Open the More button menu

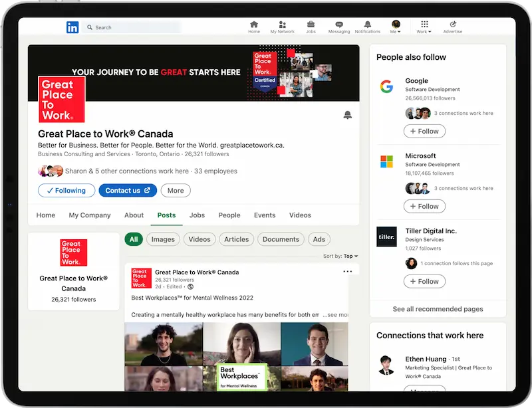[176, 191]
